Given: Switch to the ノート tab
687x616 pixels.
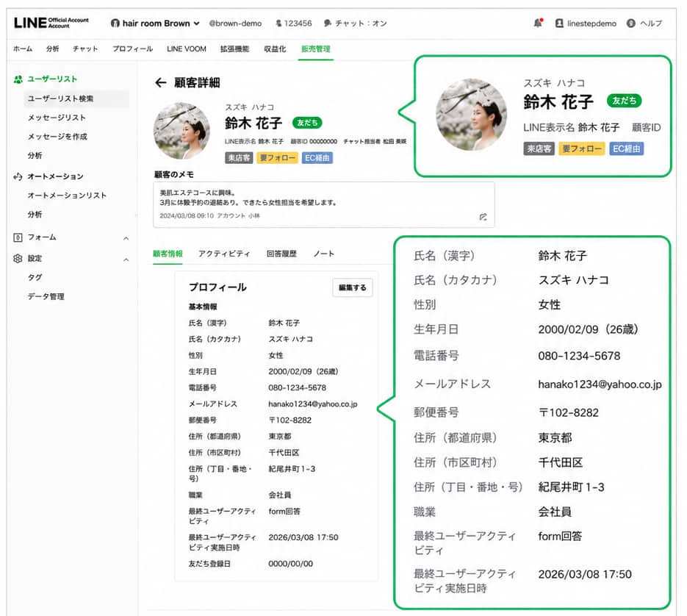Looking at the screenshot, I should [x=324, y=254].
